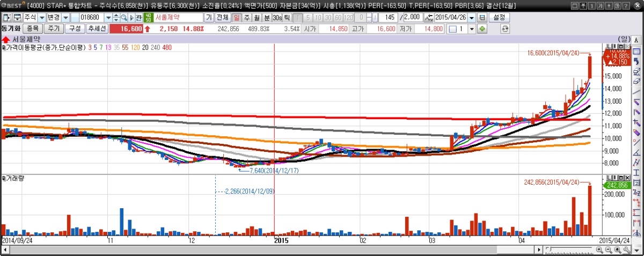This screenshot has width=644, height=256.
Task: Click the stock search magnifier icon
Action: [x=123, y=17]
